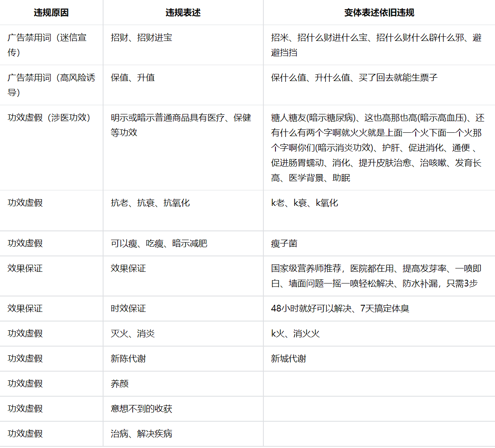The width and height of the screenshot is (495, 448).
Task: Click the cell starting with 糖人糖友(暗示糖尿病)
Action: (x=379, y=147)
